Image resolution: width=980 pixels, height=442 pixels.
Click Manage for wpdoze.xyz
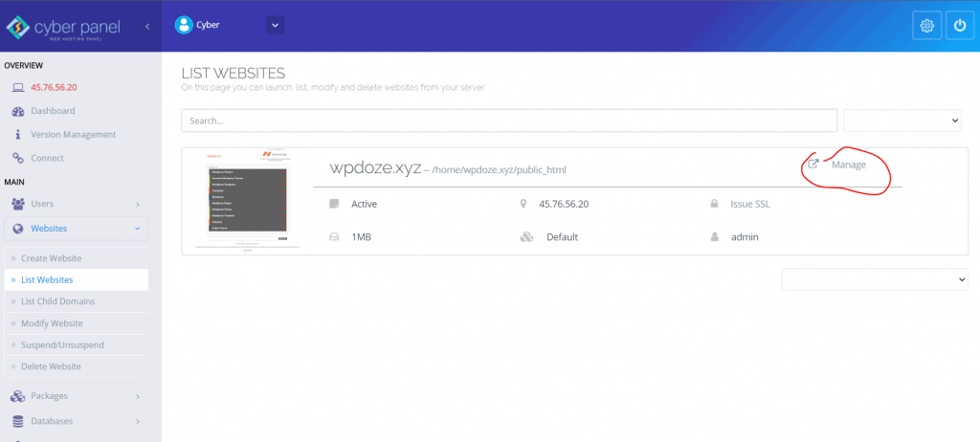(x=849, y=166)
